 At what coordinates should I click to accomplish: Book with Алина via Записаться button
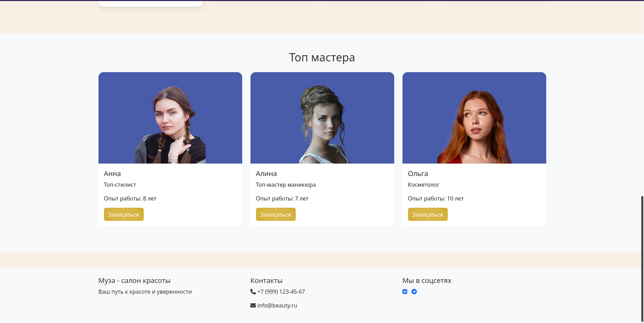(275, 214)
